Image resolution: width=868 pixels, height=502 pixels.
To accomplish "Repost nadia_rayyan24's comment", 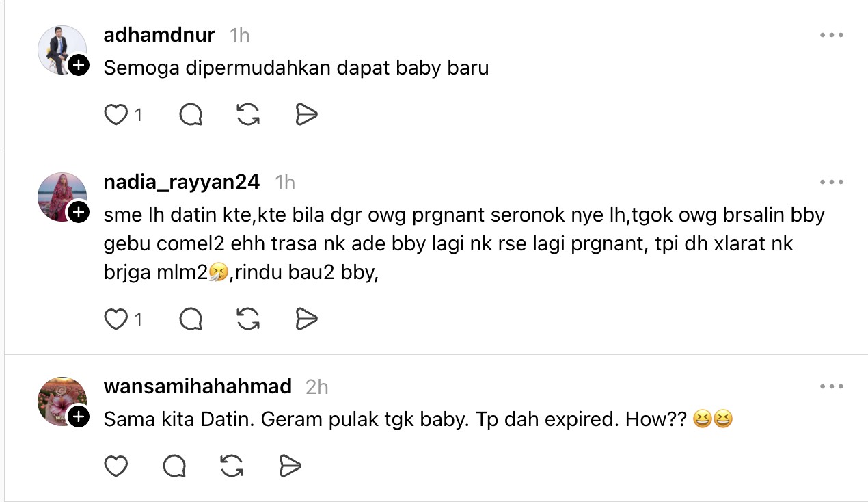I will 248,319.
